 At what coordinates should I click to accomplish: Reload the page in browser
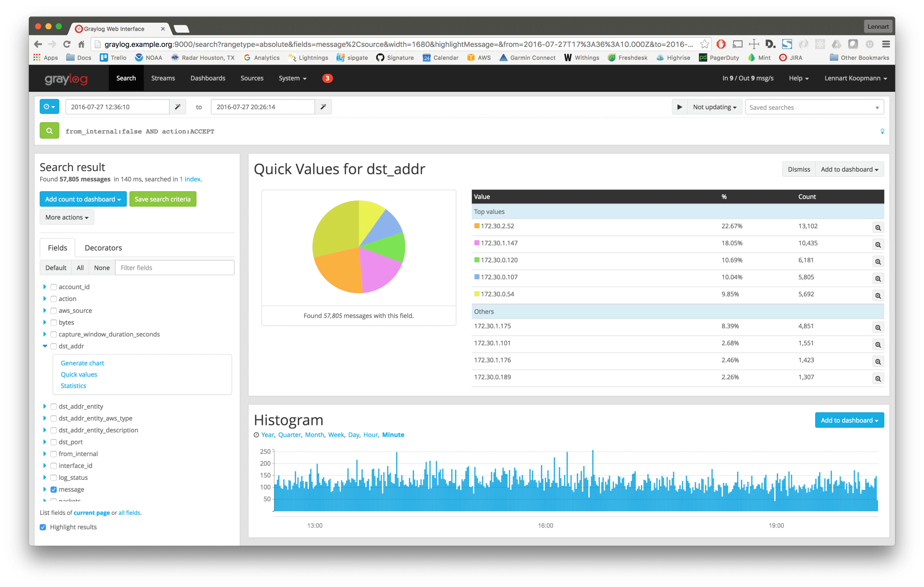pos(67,44)
